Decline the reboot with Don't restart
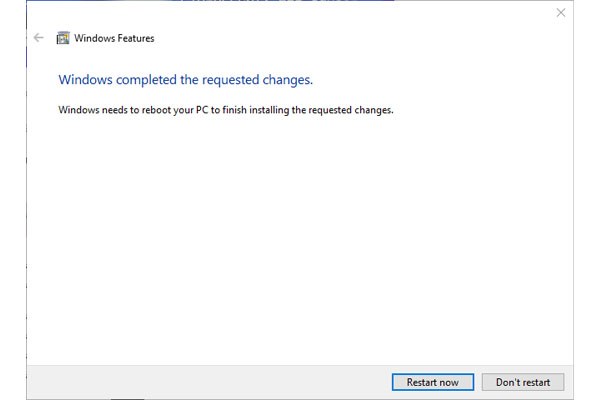The image size is (600, 400). (523, 382)
